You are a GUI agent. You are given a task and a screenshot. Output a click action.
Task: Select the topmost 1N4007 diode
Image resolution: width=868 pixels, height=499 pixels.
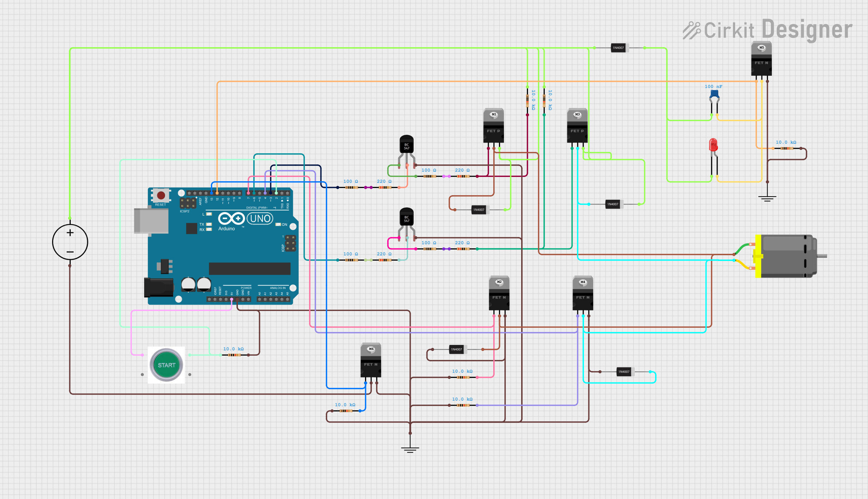pyautogui.click(x=619, y=48)
